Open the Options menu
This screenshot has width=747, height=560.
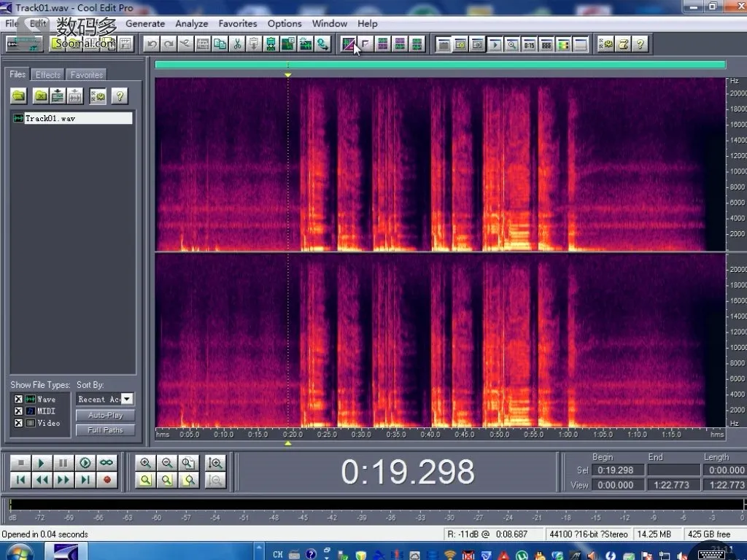pos(285,23)
